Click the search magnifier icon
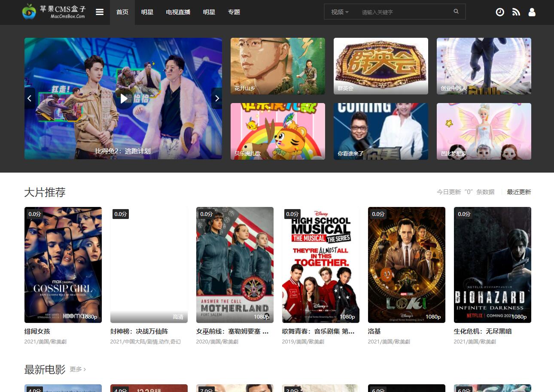This screenshot has width=554, height=392. click(456, 12)
